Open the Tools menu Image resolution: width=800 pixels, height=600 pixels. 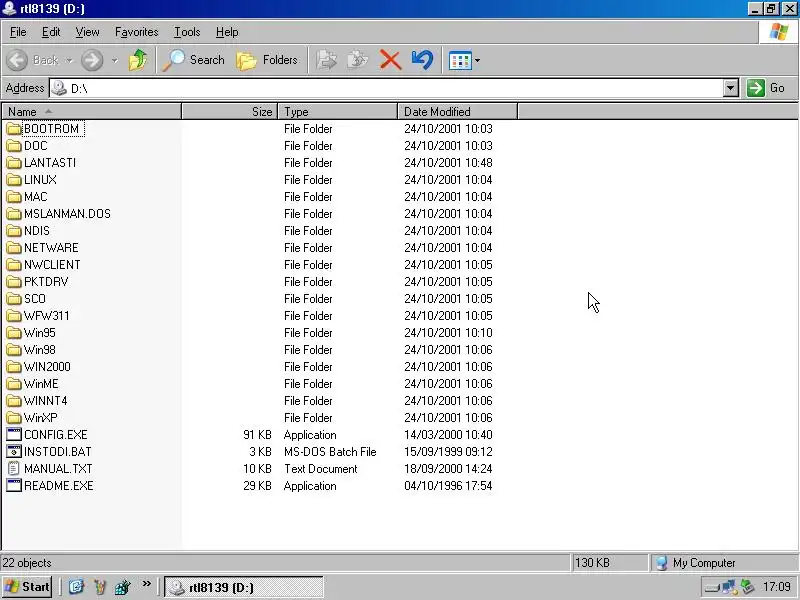(187, 32)
